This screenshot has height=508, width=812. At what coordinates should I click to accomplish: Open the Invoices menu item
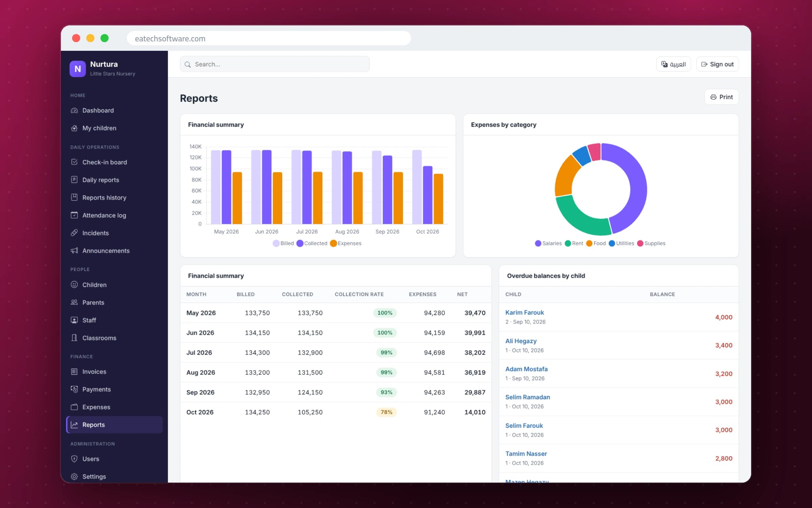coord(114,372)
